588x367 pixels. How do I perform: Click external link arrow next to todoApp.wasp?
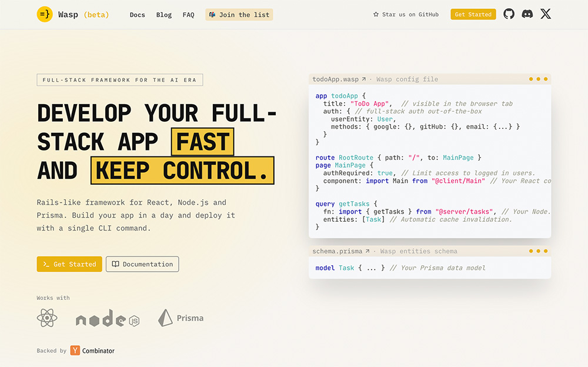point(363,79)
